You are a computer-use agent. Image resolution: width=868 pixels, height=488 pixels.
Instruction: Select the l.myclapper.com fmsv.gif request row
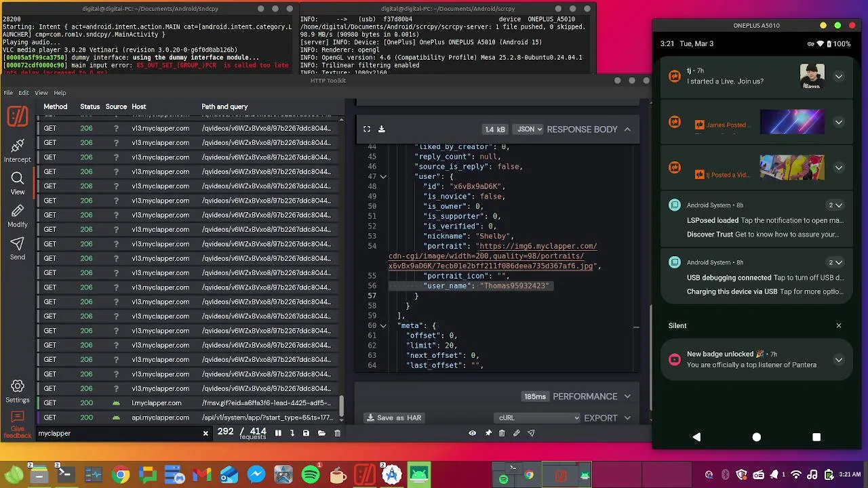pyautogui.click(x=188, y=403)
